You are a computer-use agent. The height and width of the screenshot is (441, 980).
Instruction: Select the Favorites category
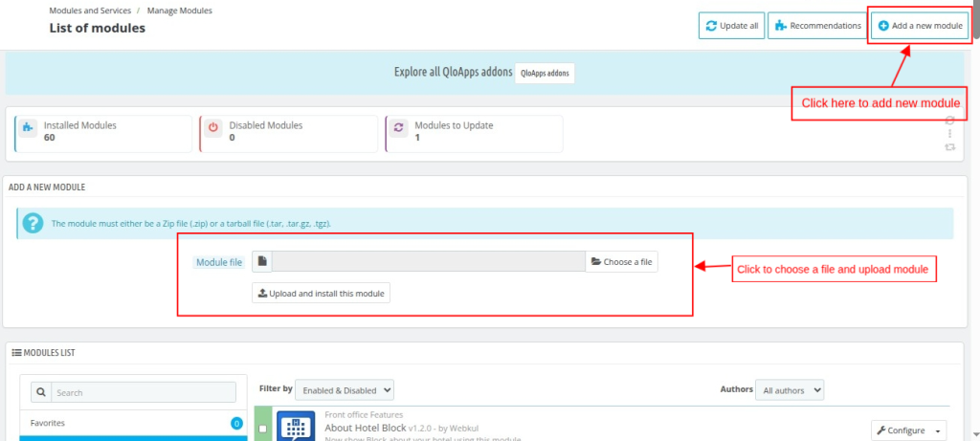coord(48,423)
